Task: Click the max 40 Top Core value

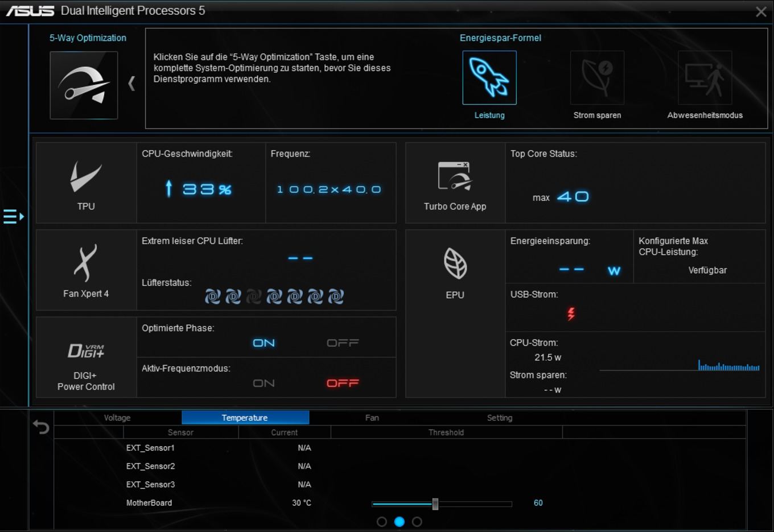Action: 561,197
